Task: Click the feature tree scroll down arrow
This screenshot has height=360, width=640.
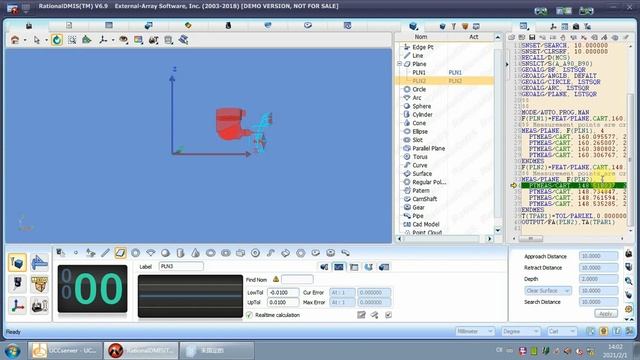Action: click(498, 230)
